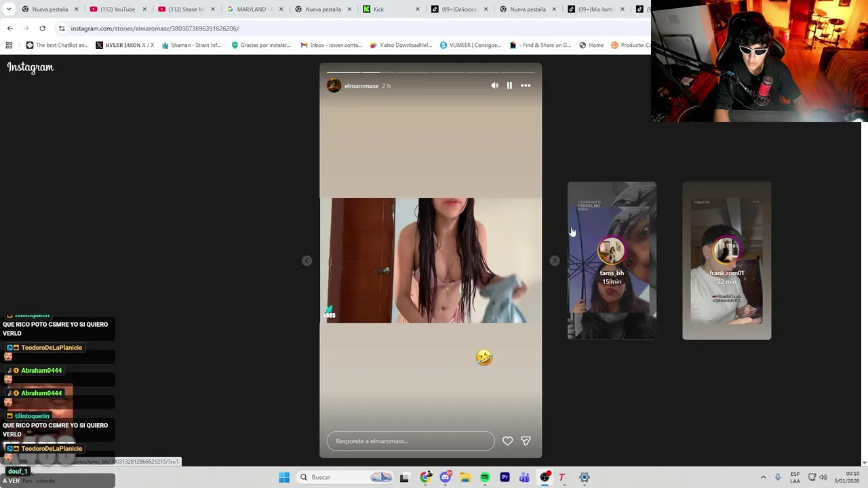Like the story with the heart icon
The height and width of the screenshot is (488, 868).
pyautogui.click(x=507, y=441)
